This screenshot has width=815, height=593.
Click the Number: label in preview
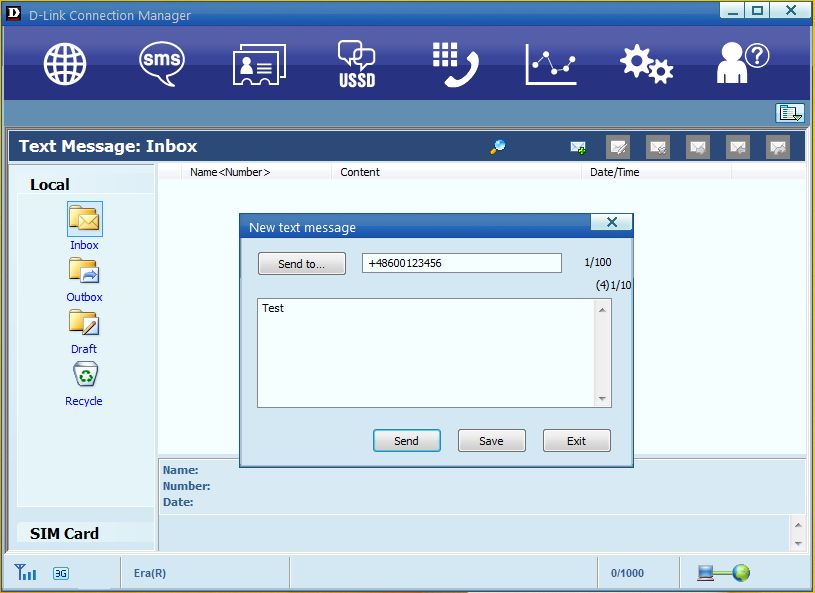point(187,486)
